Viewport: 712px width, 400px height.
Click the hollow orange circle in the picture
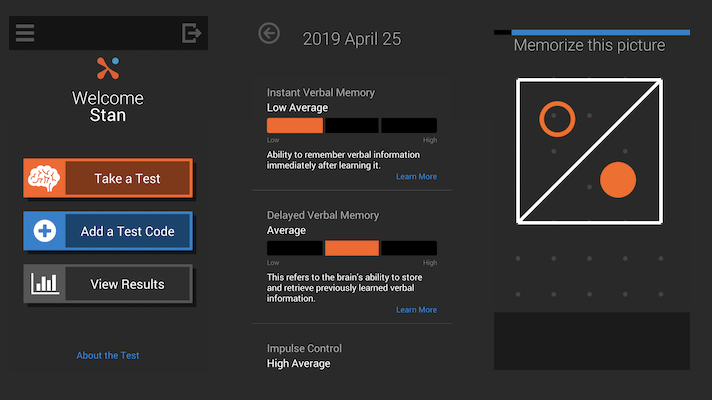pos(557,119)
